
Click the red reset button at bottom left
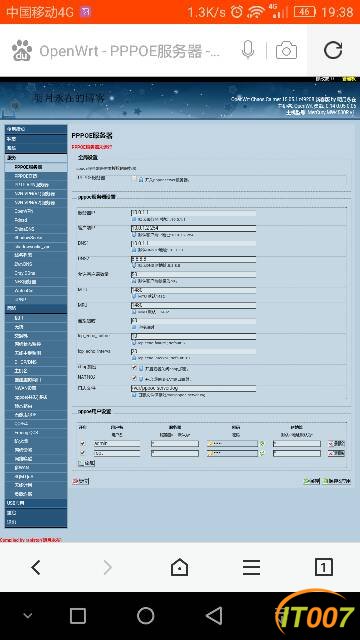click(81, 481)
